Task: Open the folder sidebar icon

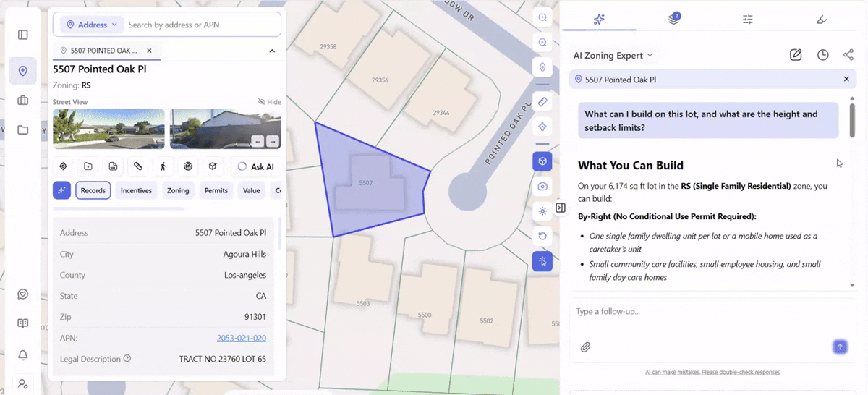Action: [23, 130]
